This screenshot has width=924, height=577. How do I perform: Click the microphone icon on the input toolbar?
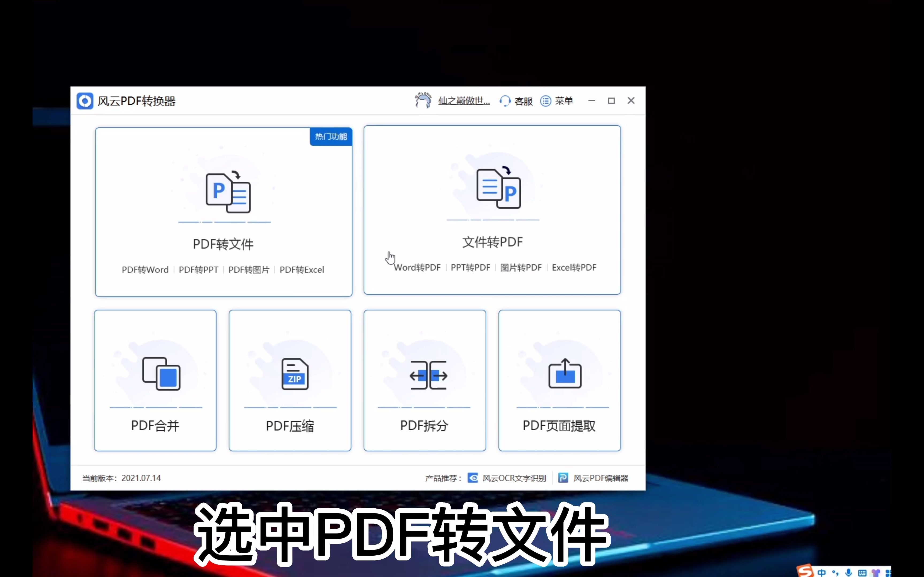pyautogui.click(x=848, y=572)
